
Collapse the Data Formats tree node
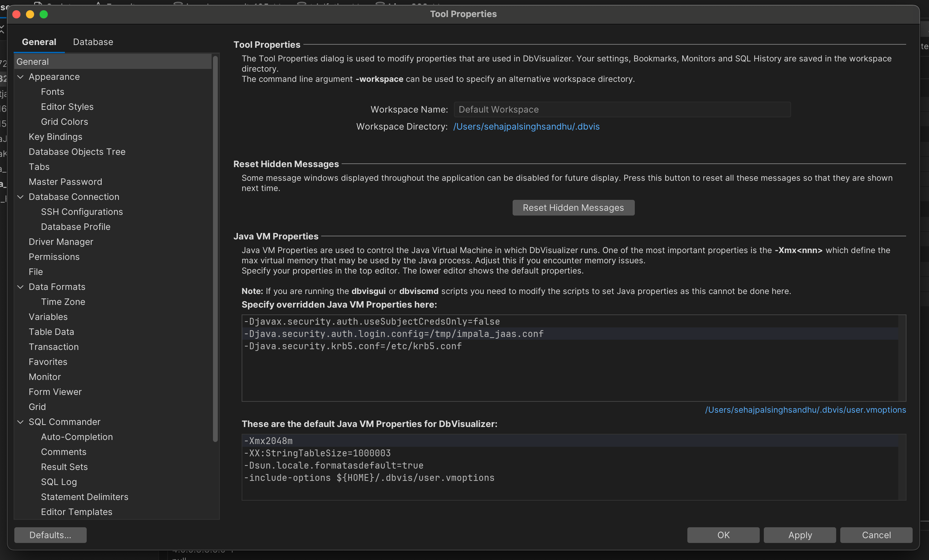[x=21, y=287]
